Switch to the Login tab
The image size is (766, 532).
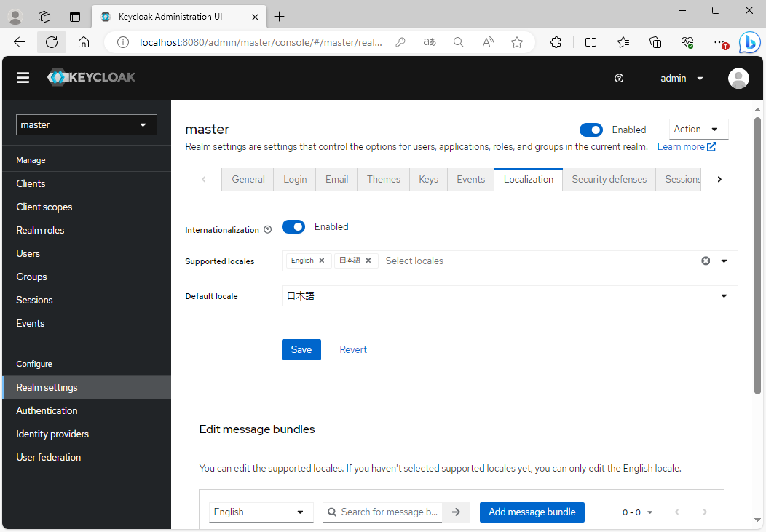(x=295, y=179)
